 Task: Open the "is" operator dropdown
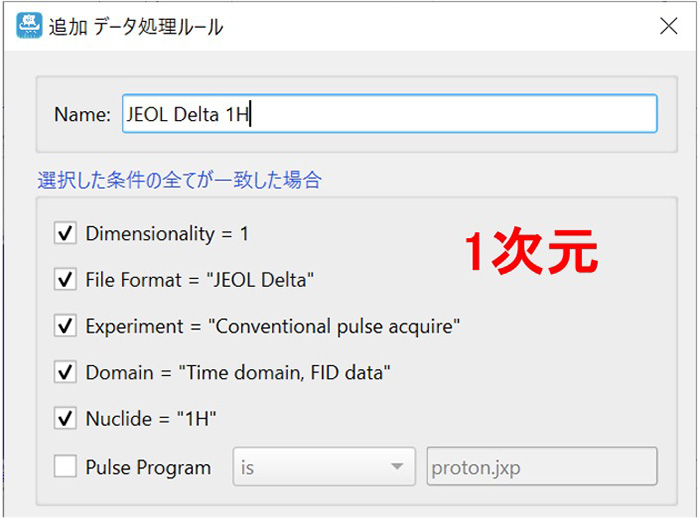click(323, 466)
